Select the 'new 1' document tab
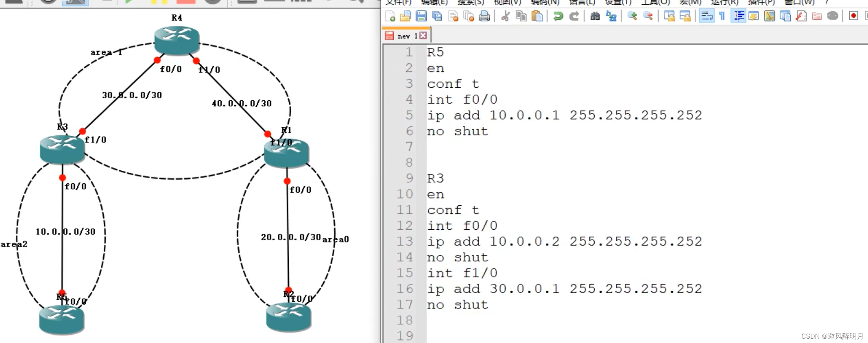Image resolution: width=868 pixels, height=343 pixels. click(x=407, y=36)
